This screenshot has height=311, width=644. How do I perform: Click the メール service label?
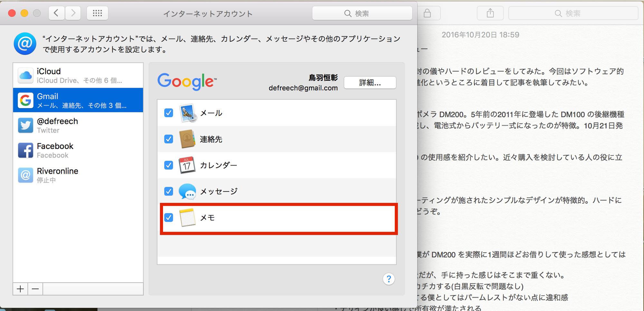211,113
